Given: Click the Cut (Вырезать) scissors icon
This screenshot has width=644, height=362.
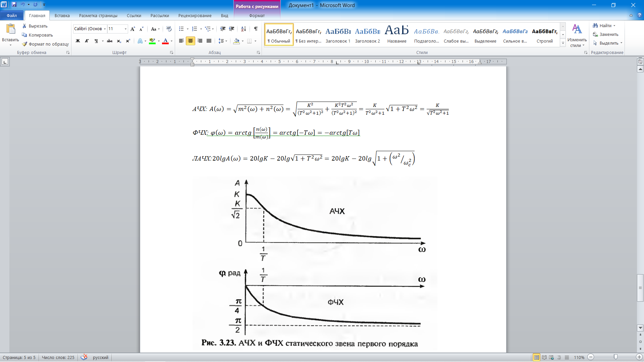Looking at the screenshot, I should (24, 26).
